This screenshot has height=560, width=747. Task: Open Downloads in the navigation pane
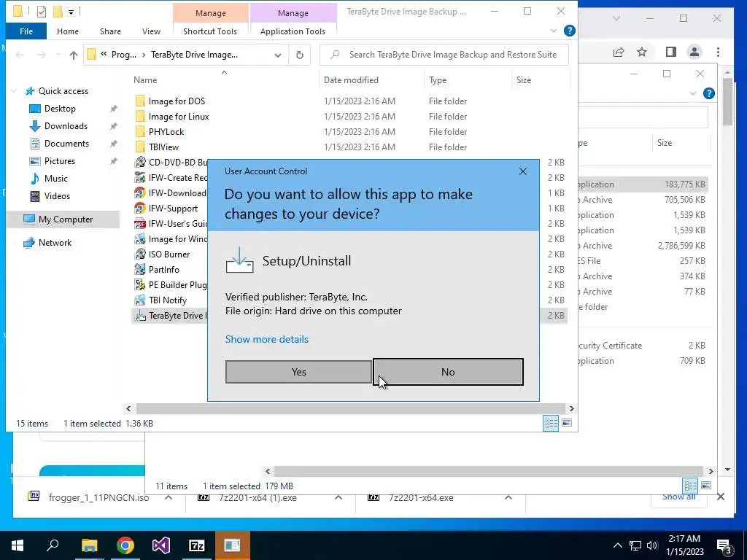(x=66, y=126)
